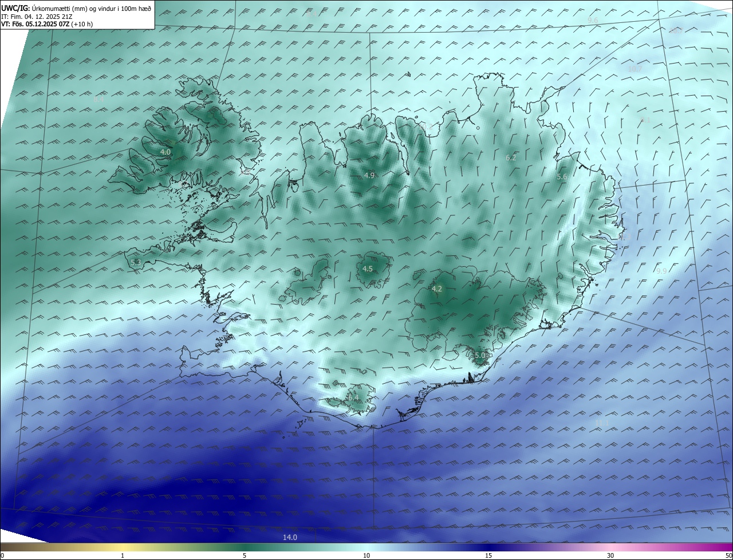
Task: Click the 14.0 value over the dark blue sea
Action: (x=290, y=537)
